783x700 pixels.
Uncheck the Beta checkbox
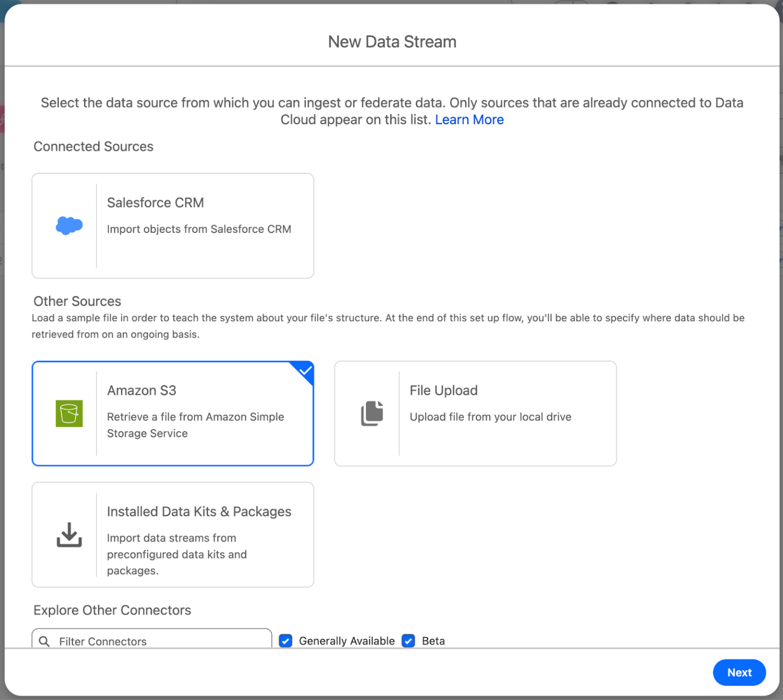pos(408,641)
